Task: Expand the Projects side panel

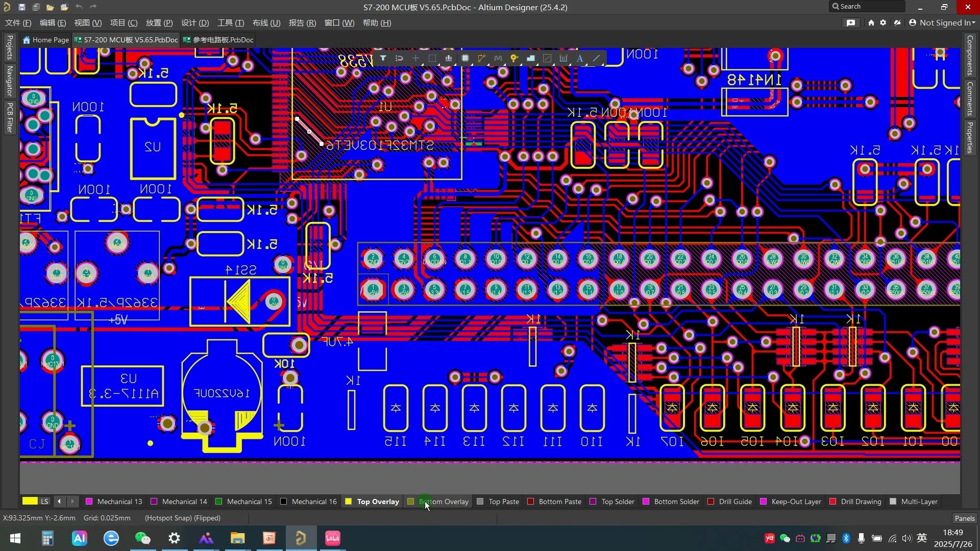Action: (9, 47)
